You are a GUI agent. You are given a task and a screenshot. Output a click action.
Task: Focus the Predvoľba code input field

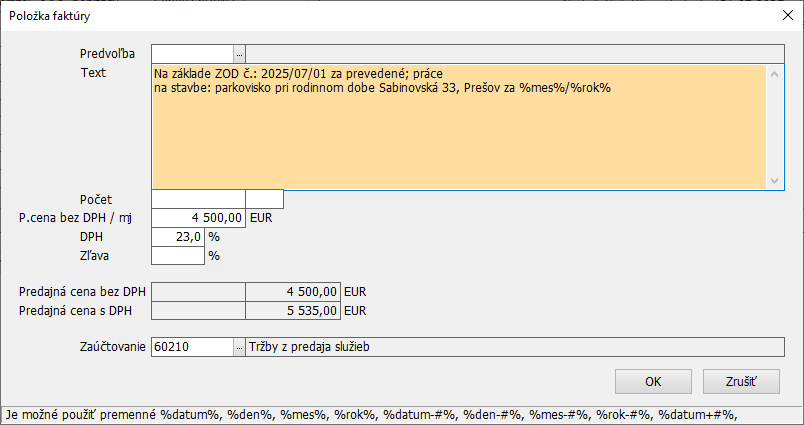(x=191, y=54)
